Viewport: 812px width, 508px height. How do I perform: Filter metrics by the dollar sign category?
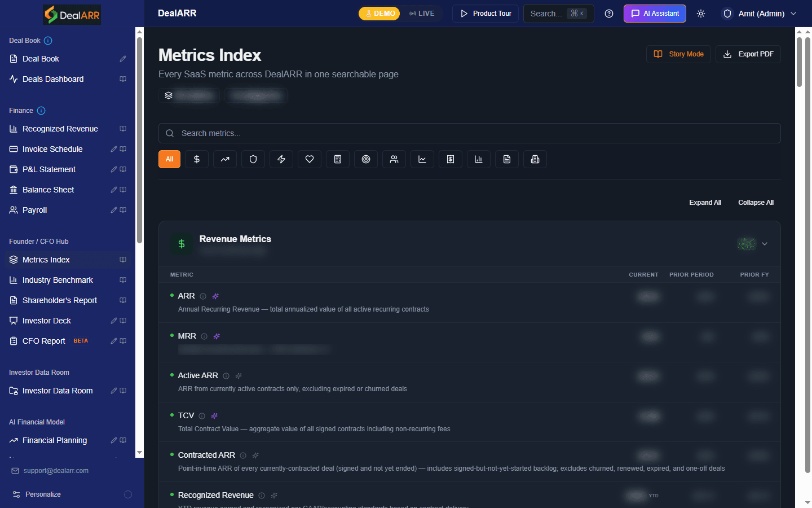pyautogui.click(x=197, y=159)
